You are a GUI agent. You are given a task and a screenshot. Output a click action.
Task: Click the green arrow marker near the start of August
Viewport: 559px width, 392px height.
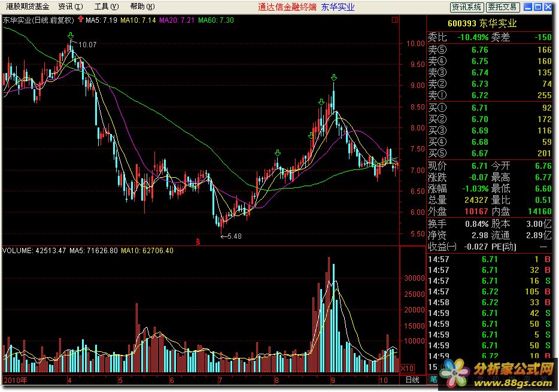click(x=278, y=153)
